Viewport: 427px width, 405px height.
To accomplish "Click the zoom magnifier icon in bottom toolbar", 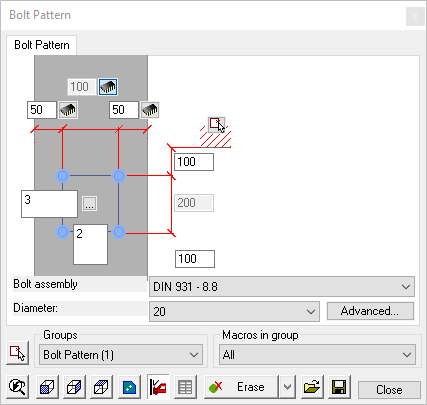I will coord(17,387).
